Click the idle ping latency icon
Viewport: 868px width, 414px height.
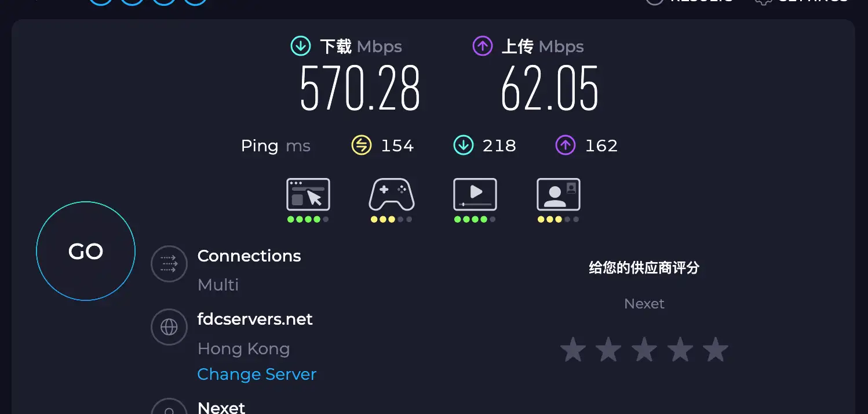pos(361,145)
